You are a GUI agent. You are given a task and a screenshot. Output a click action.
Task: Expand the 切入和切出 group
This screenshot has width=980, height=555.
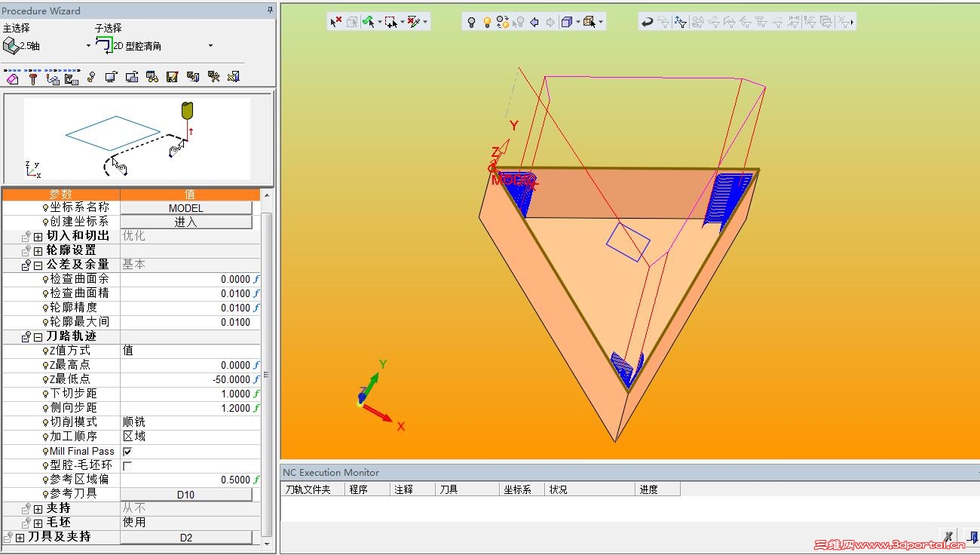38,236
